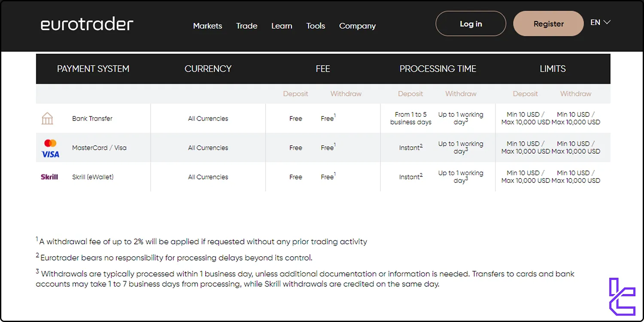The width and height of the screenshot is (644, 322).
Task: Click footnote 1 about 2% withdrawal fee
Action: click(x=201, y=241)
